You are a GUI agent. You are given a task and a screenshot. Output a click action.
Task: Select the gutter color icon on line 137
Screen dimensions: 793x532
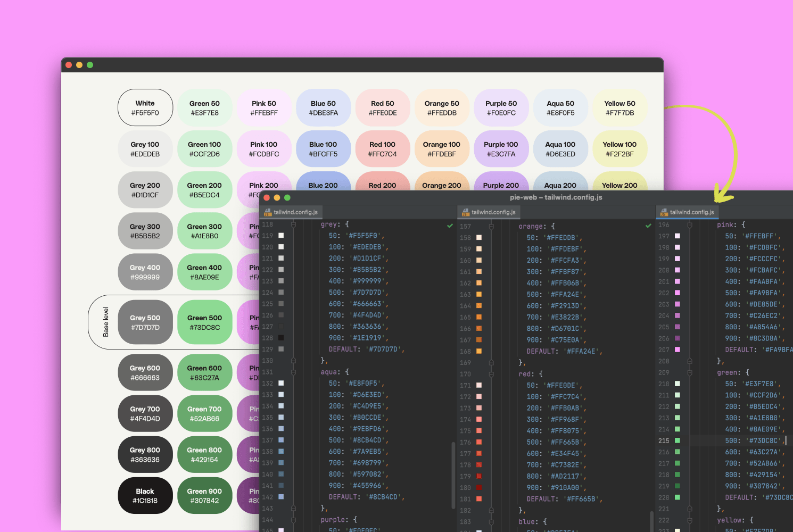pyautogui.click(x=281, y=440)
